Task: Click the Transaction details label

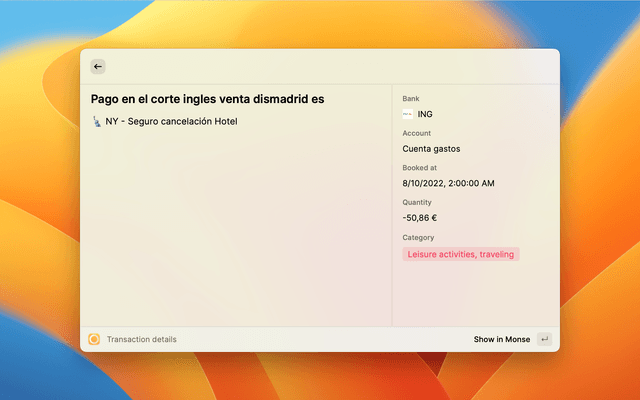Action: pos(141,339)
